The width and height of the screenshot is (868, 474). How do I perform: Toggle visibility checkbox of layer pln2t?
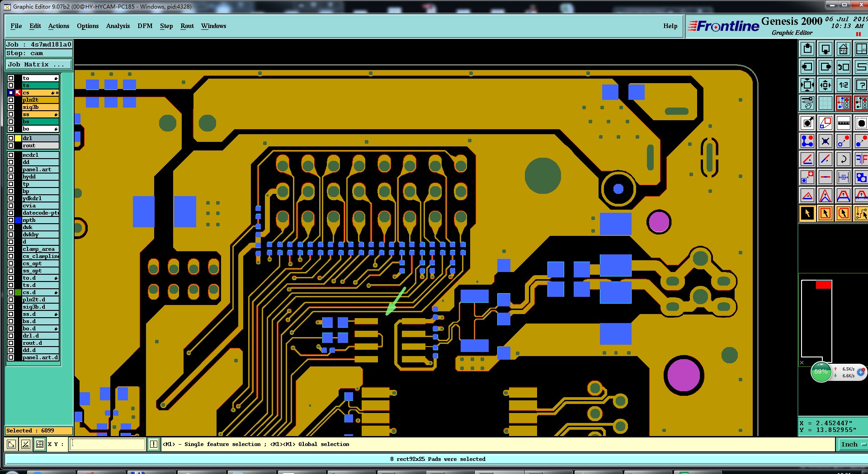[11, 100]
